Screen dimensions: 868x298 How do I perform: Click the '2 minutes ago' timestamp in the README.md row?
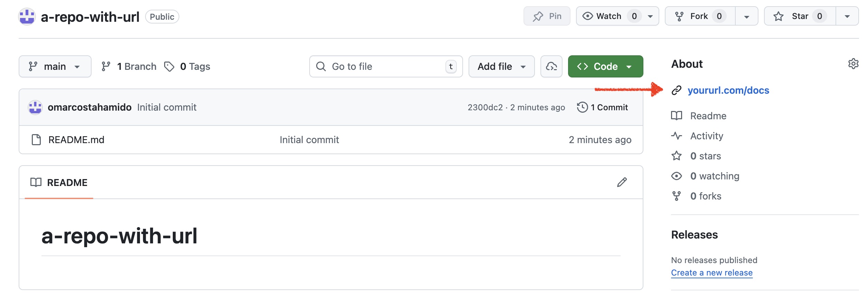pos(600,140)
